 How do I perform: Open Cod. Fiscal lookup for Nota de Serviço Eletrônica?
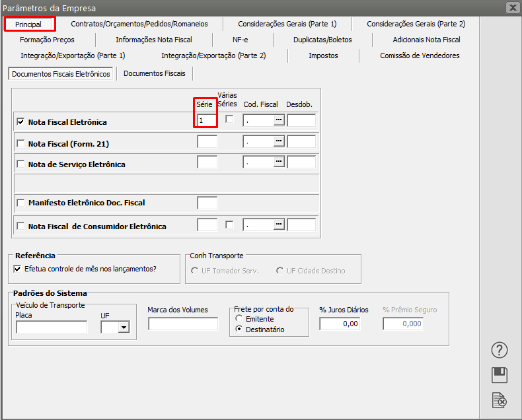pos(279,162)
